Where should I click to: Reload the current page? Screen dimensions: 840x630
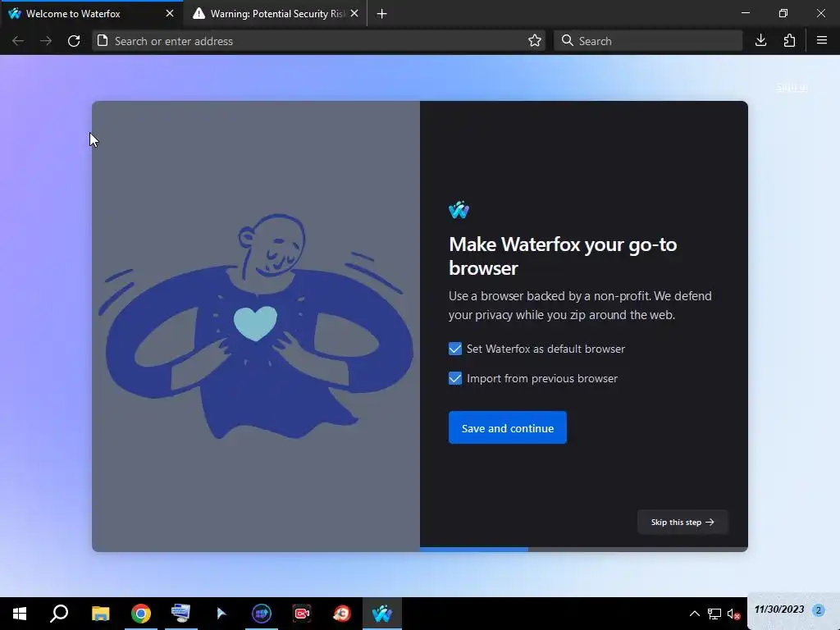point(74,41)
